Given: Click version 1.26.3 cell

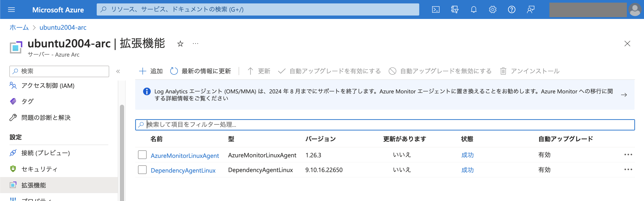Looking at the screenshot, I should (x=313, y=155).
